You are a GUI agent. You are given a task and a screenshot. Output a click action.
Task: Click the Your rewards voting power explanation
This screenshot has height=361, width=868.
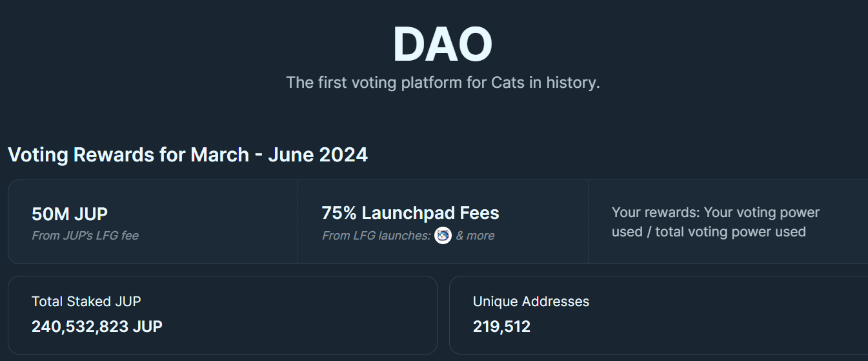715,222
